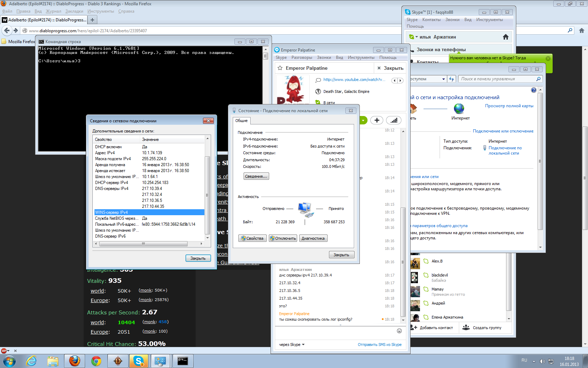Switch to Command Prompt taskbar icon
Viewport: 588px width, 368px height.
coord(182,361)
